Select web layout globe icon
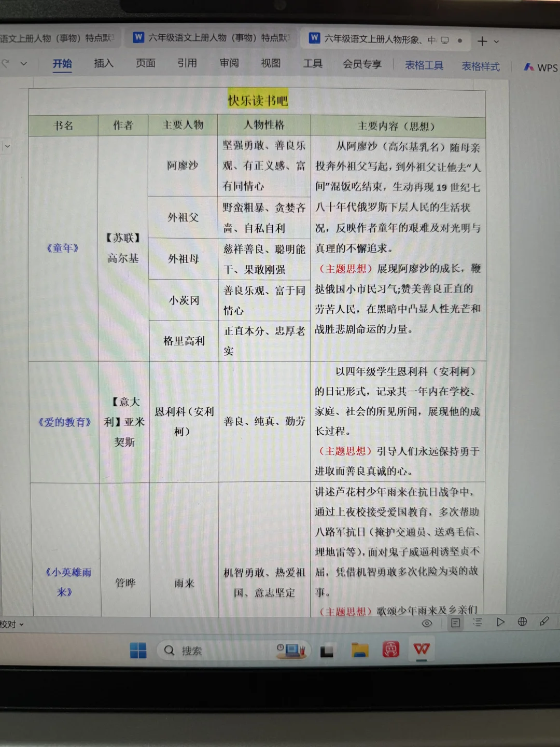Image resolution: width=560 pixels, height=747 pixels. coord(522,621)
